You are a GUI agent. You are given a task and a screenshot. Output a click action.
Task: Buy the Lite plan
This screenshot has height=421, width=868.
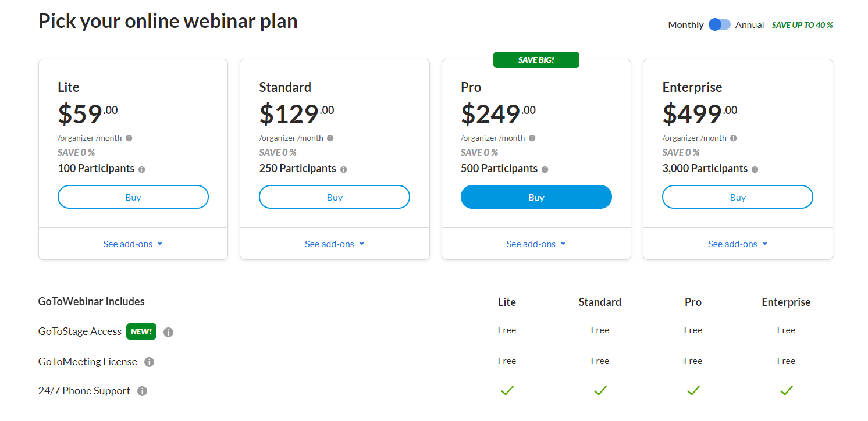pyautogui.click(x=133, y=197)
